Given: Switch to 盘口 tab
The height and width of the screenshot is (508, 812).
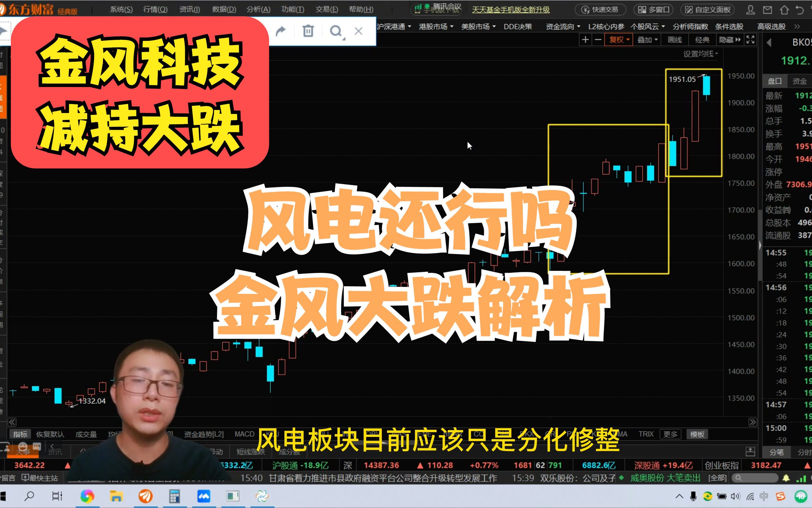Looking at the screenshot, I should pos(775,81).
